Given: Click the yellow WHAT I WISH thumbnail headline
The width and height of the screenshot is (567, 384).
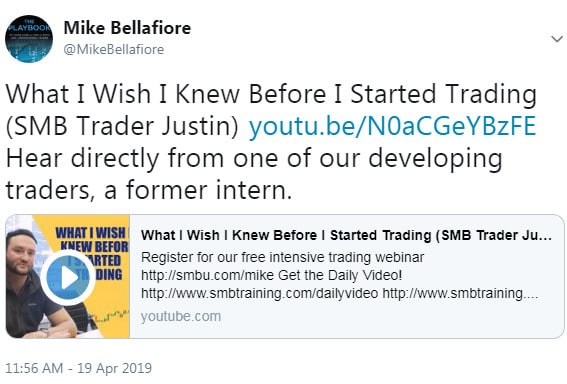Looking at the screenshot, I should [92, 253].
